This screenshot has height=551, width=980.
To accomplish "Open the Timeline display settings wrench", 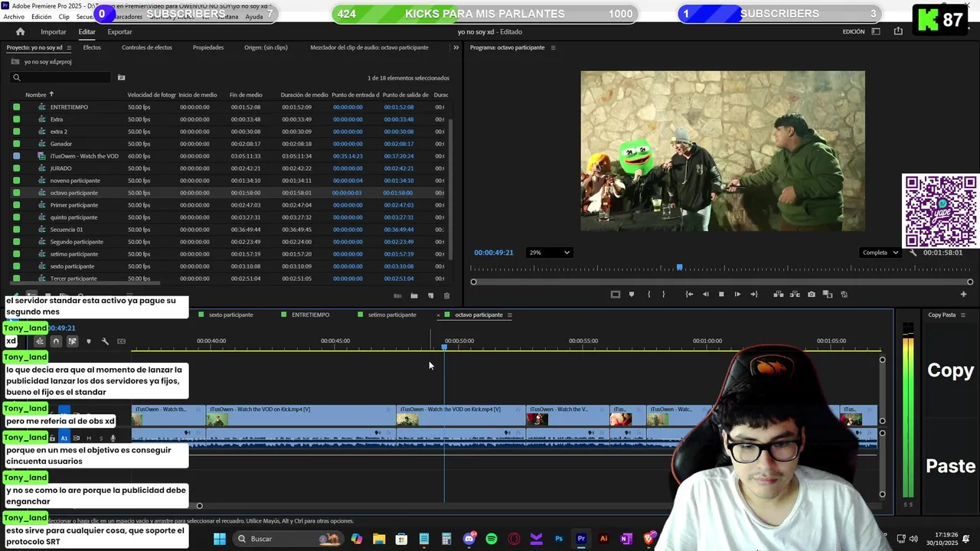I will point(105,341).
